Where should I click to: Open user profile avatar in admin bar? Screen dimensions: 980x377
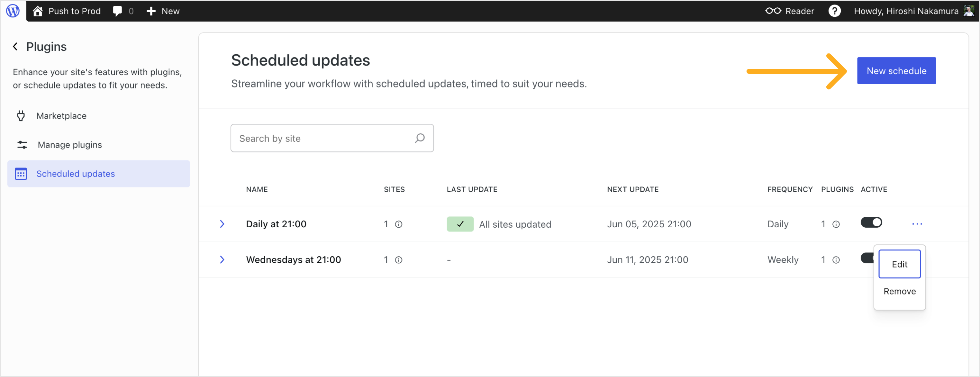968,11
